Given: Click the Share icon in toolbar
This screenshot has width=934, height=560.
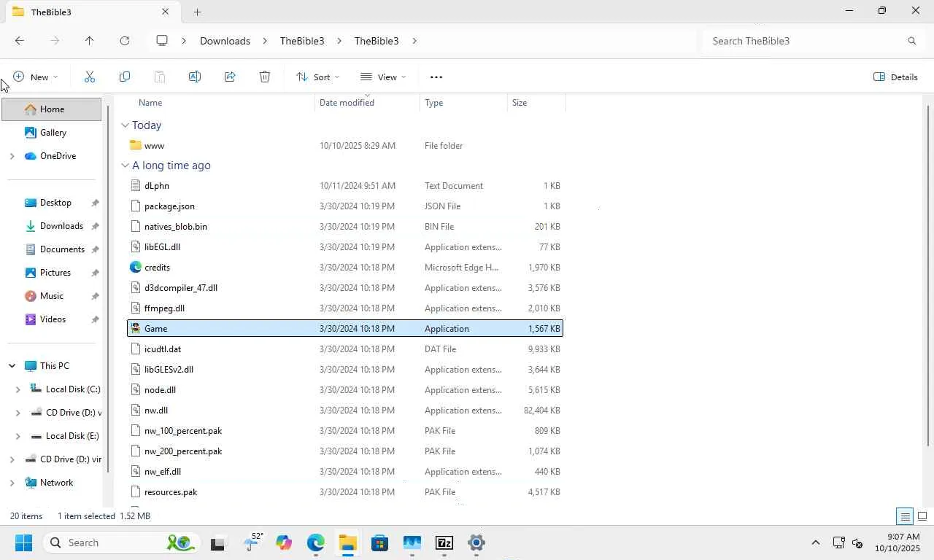Looking at the screenshot, I should tap(230, 77).
